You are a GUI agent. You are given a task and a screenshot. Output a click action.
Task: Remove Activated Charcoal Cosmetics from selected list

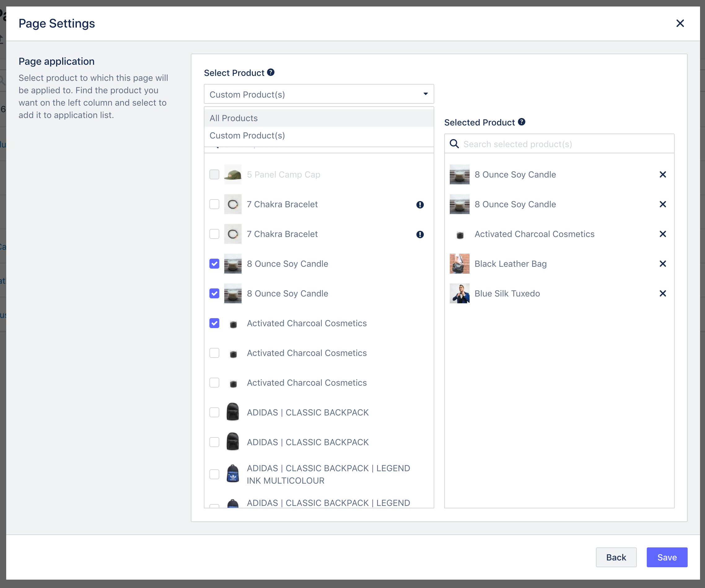pyautogui.click(x=663, y=234)
